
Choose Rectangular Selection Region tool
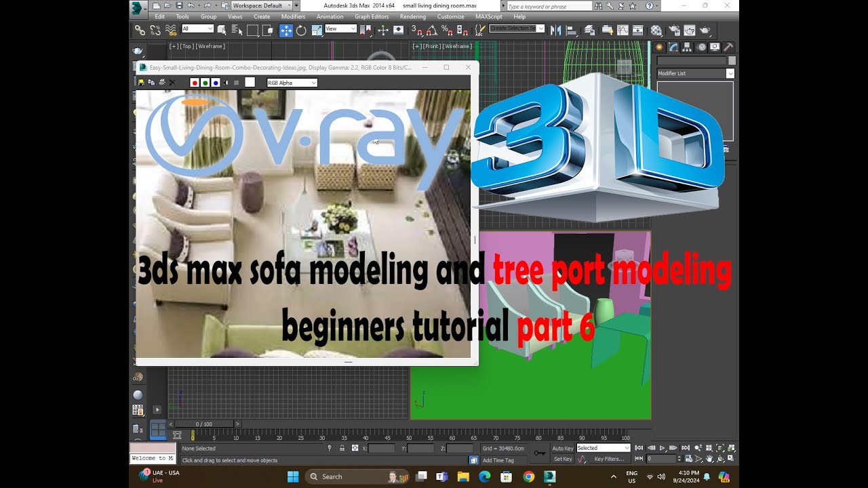253,30
